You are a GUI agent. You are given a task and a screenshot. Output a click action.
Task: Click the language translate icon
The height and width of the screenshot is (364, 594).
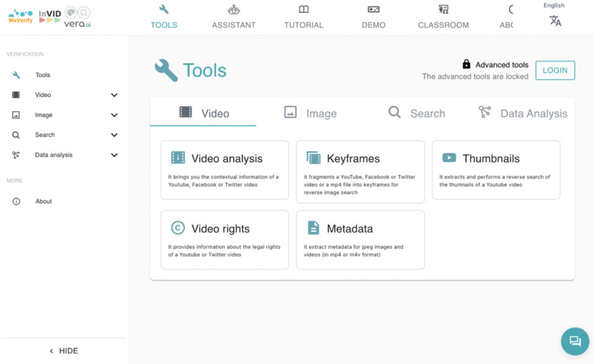pyautogui.click(x=555, y=21)
